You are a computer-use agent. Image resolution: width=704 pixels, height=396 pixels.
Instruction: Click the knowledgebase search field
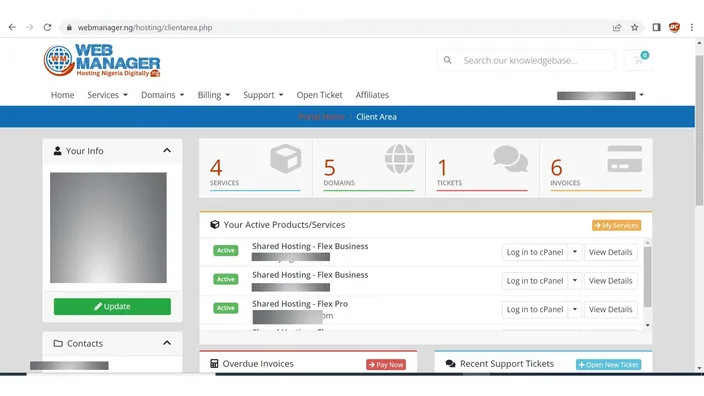pyautogui.click(x=525, y=60)
